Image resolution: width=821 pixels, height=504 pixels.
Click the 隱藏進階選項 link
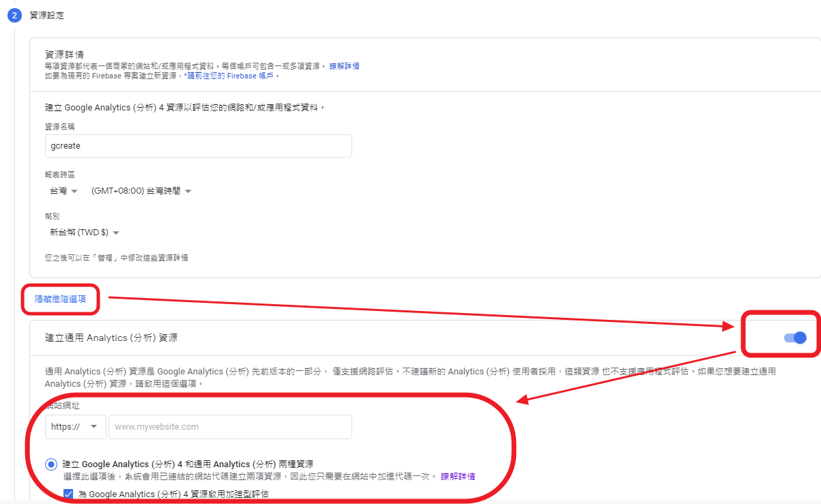pos(61,299)
